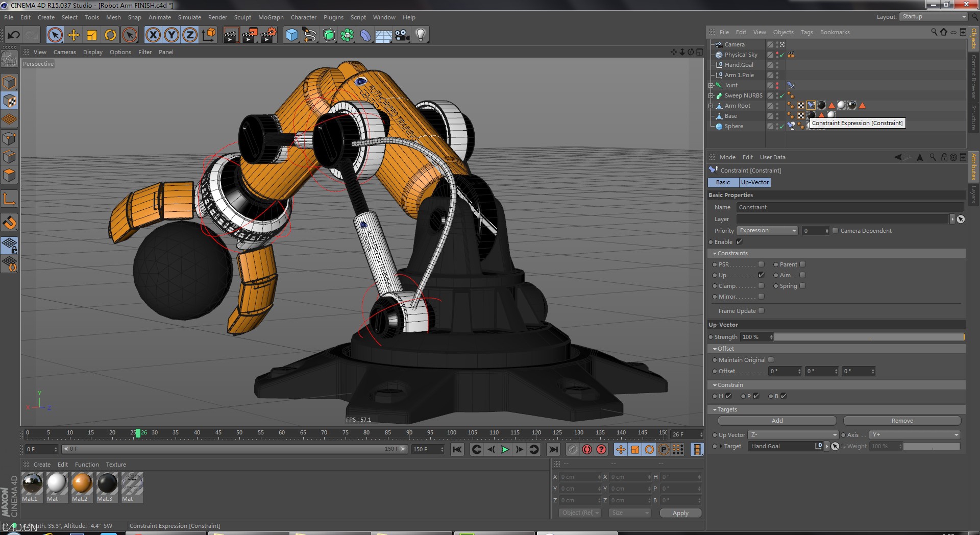Toggle X axis lock
This screenshot has height=535, width=980.
tap(153, 35)
